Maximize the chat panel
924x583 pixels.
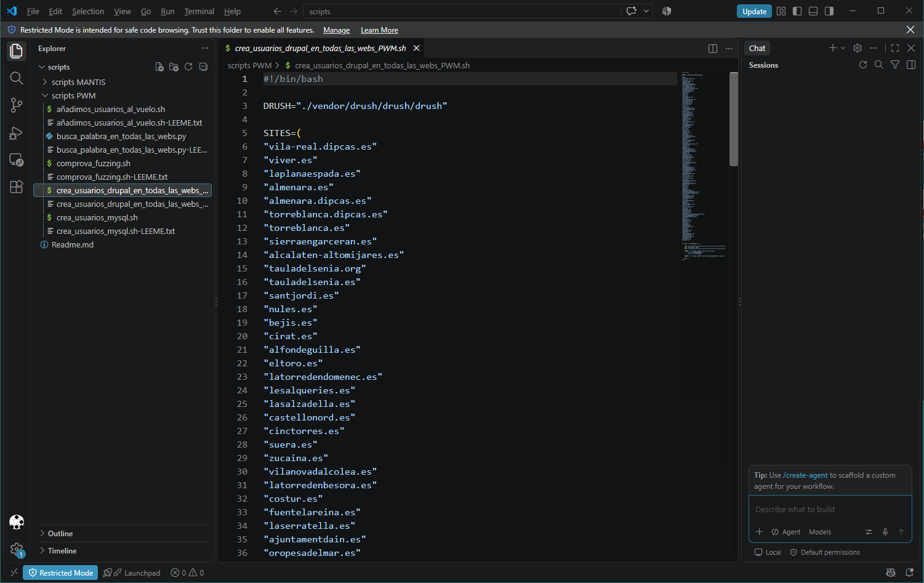pos(895,48)
